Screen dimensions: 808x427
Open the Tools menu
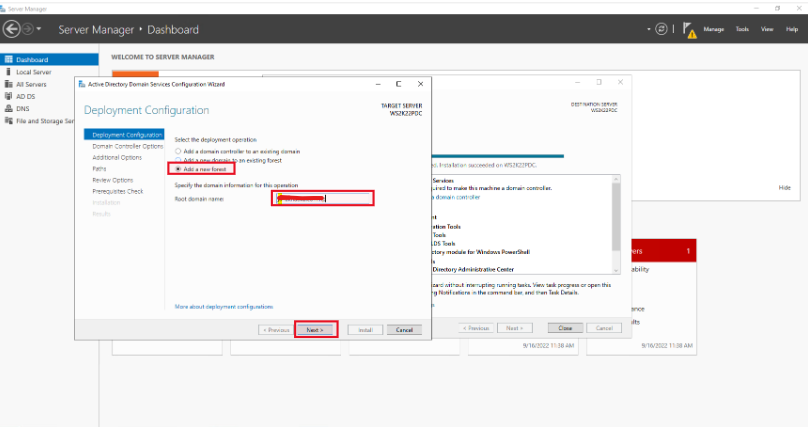coord(742,30)
